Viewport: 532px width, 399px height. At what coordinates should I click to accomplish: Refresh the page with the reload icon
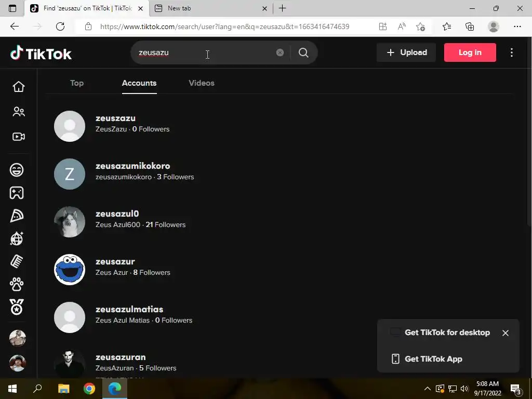[60, 26]
